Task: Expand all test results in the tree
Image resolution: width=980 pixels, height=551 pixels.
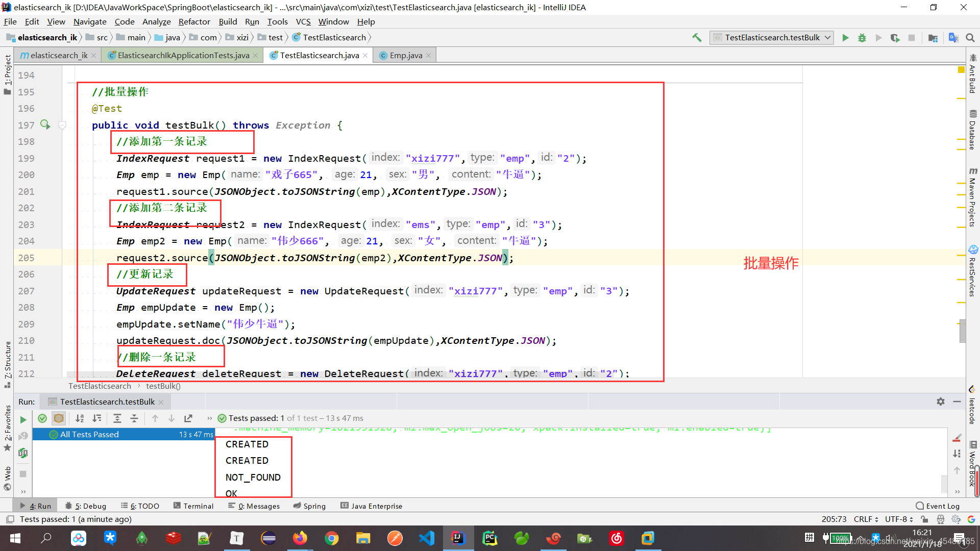Action: click(x=117, y=418)
